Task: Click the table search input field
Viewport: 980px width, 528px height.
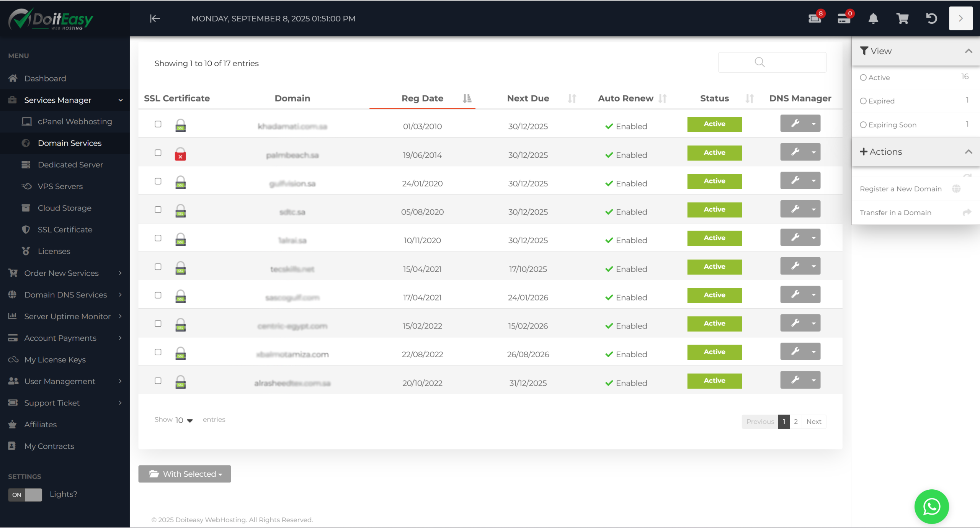Action: [x=772, y=62]
